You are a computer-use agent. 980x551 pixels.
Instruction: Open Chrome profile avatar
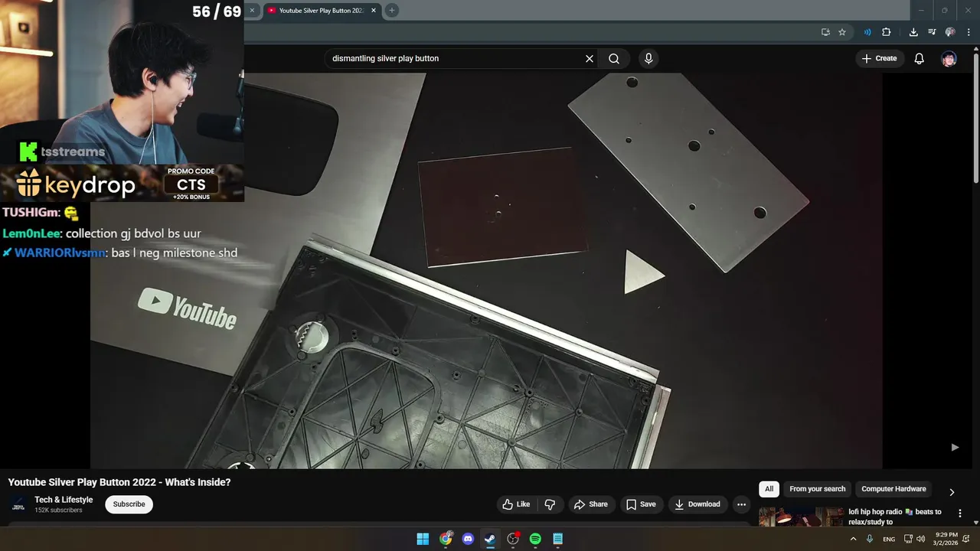[950, 32]
